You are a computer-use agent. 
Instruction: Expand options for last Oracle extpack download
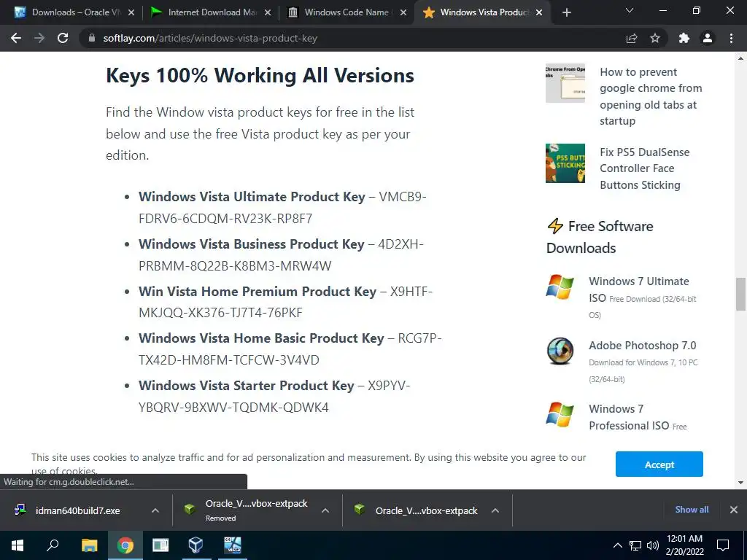(x=495, y=510)
